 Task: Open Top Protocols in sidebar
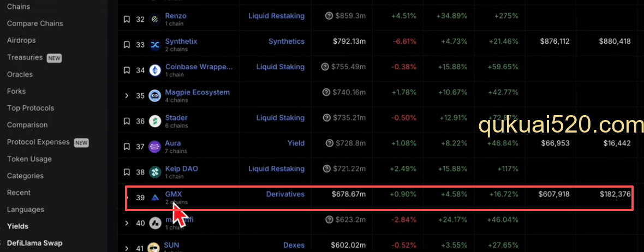click(x=31, y=108)
